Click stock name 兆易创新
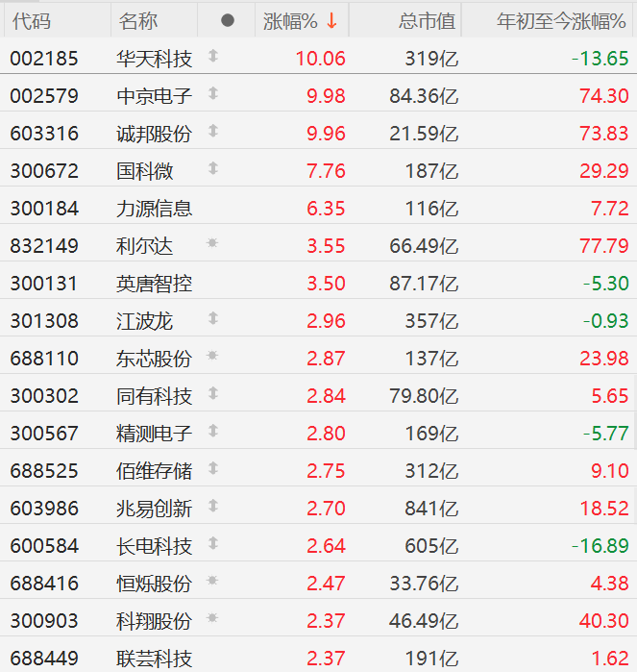This screenshot has width=637, height=672. 155,509
